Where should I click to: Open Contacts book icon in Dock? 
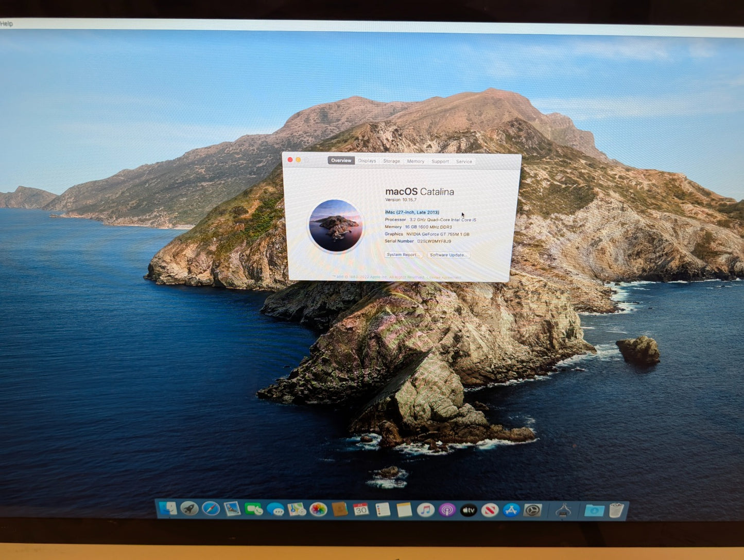340,510
